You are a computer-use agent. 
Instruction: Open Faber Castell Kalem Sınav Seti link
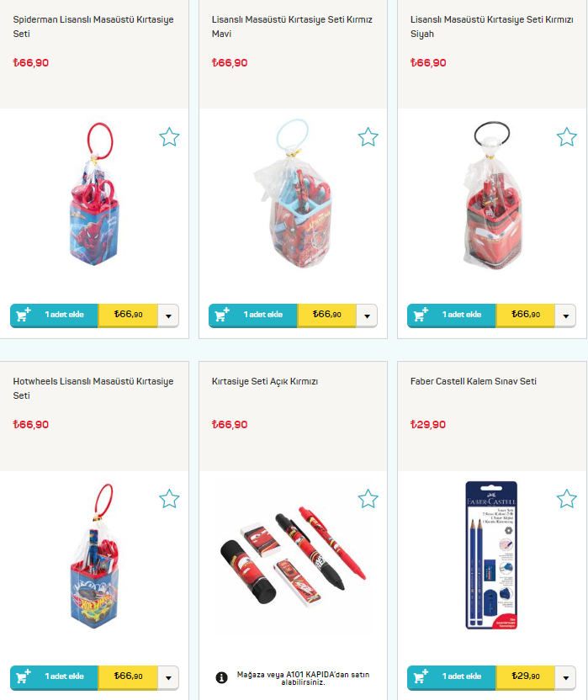coord(474,381)
